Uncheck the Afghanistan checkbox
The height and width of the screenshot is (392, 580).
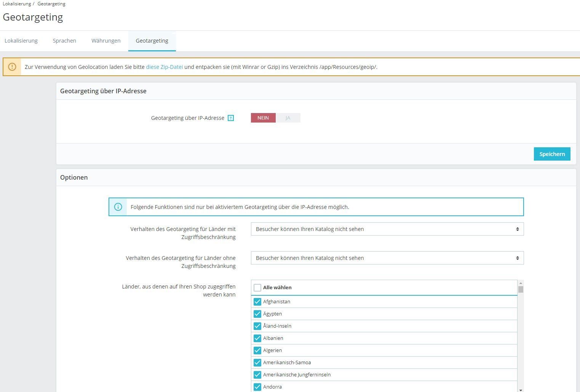[257, 302]
